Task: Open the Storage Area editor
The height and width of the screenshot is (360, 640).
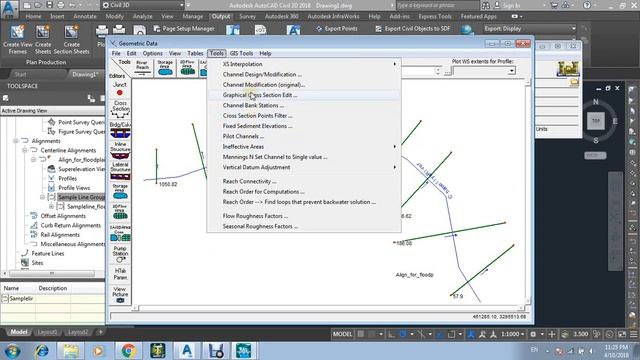Action: point(120,191)
